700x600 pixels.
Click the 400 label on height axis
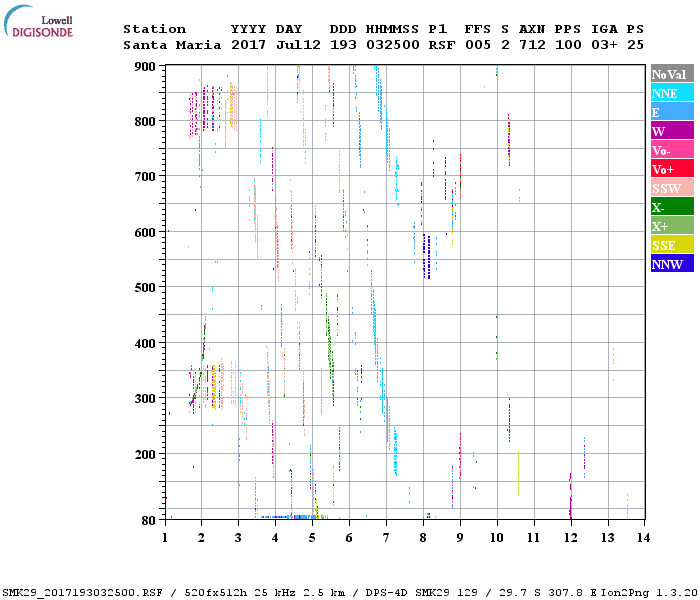pos(145,343)
